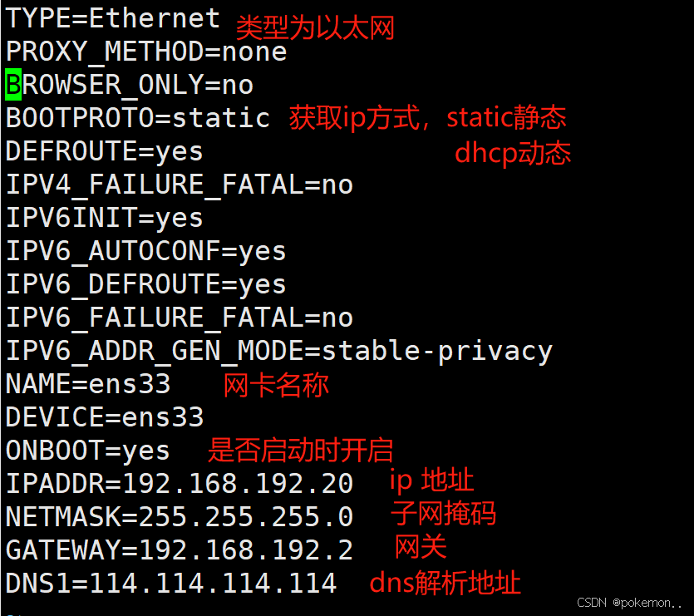Image resolution: width=694 pixels, height=616 pixels.
Task: Click the green cursor on BROWSER_ONLY line
Action: [x=13, y=84]
